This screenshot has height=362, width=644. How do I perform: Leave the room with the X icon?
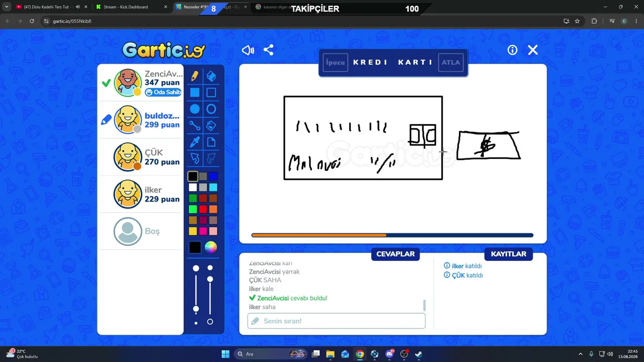click(x=533, y=50)
